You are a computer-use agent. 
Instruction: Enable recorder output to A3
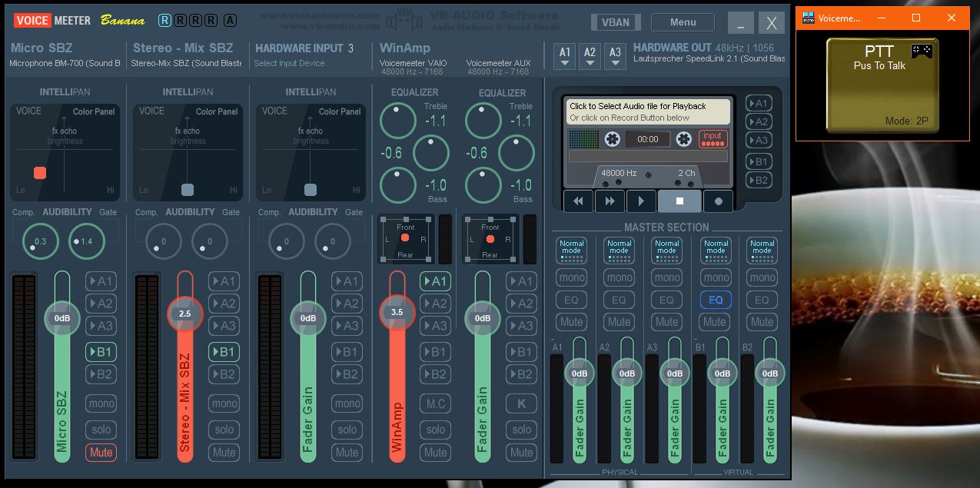coord(759,140)
